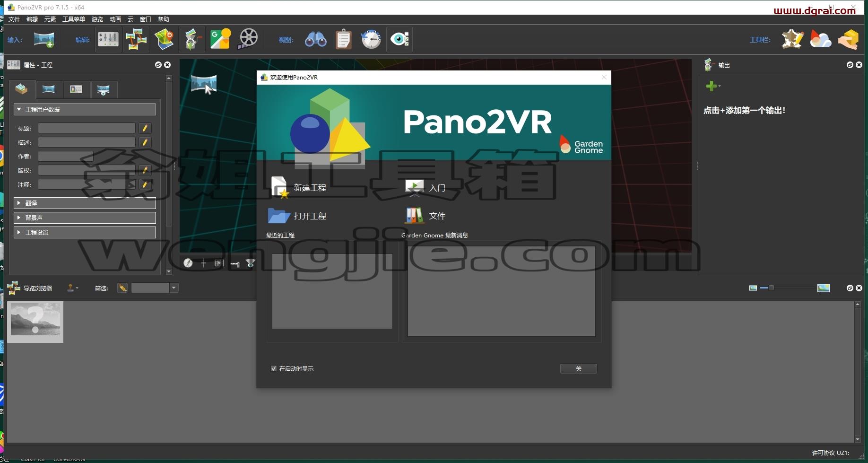This screenshot has width=868, height=463.
Task: Click the filter tag pencil icon
Action: pyautogui.click(x=122, y=288)
